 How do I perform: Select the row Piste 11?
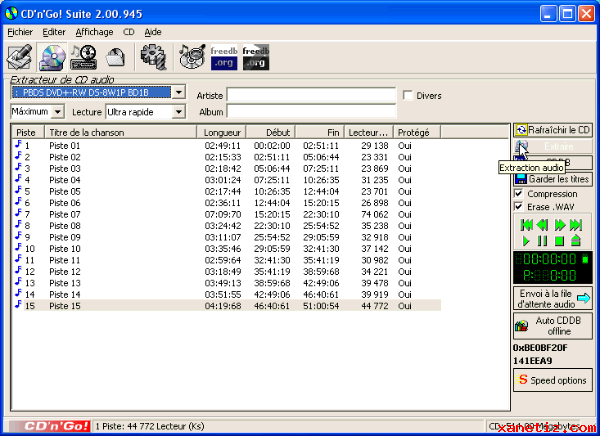(x=227, y=260)
